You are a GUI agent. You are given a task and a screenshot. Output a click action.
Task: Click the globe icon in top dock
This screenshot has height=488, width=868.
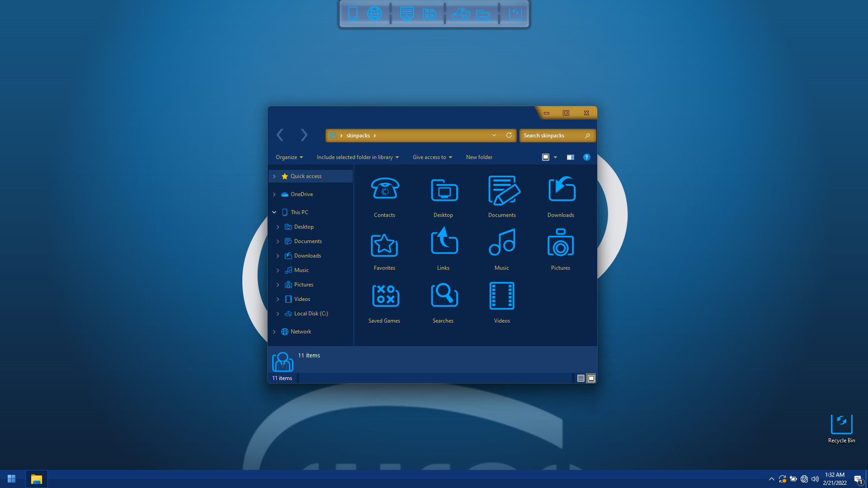[x=374, y=14]
